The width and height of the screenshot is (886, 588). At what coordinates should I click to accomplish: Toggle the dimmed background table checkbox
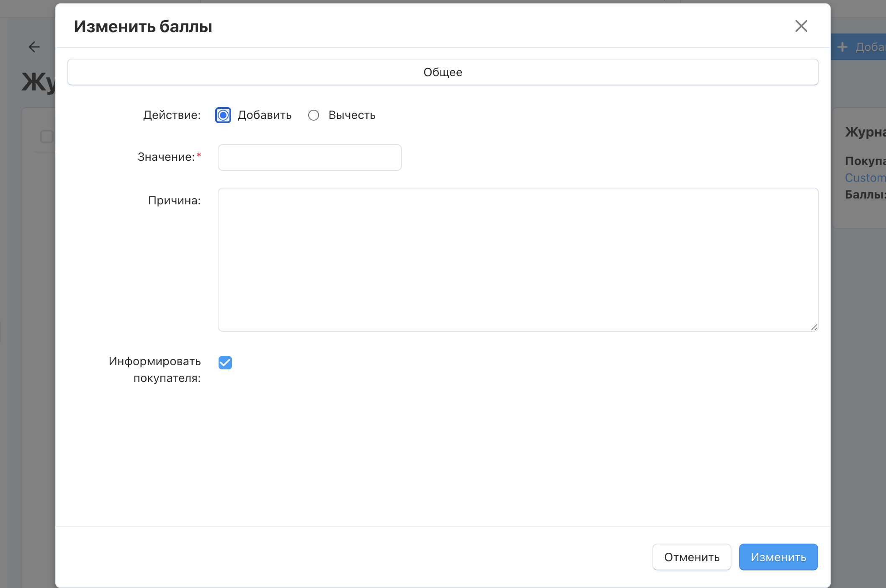pos(46,137)
